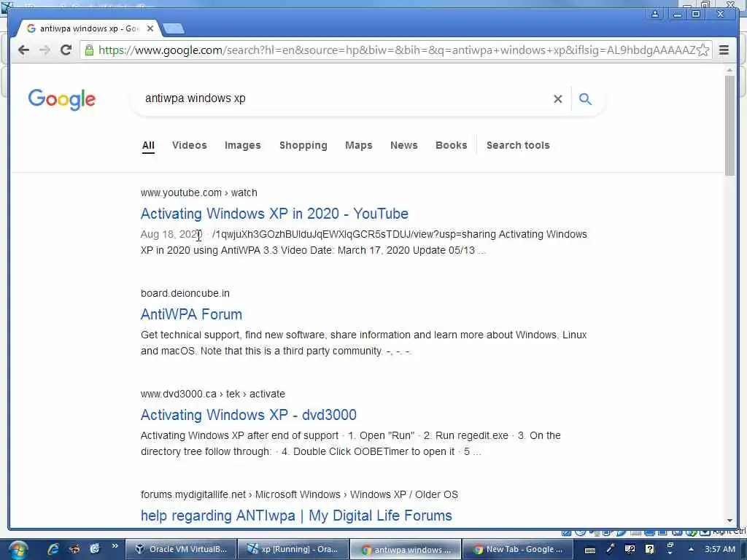Click the Chrome profile person icon
747x560 pixels.
655,14
